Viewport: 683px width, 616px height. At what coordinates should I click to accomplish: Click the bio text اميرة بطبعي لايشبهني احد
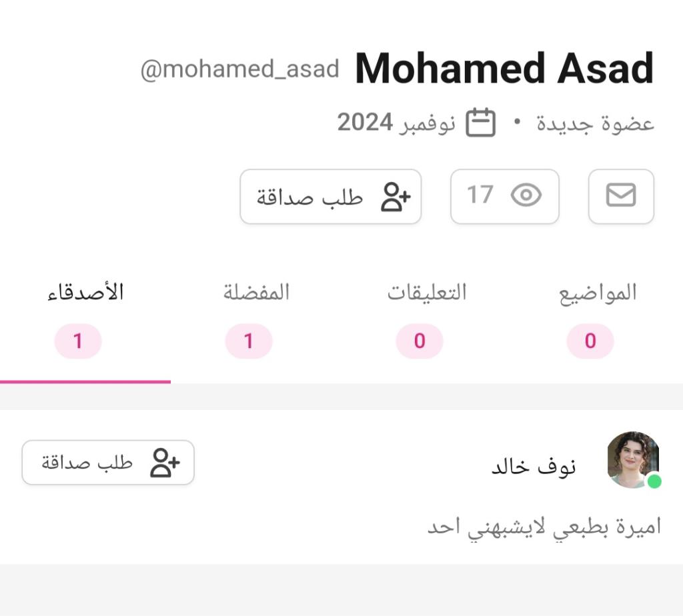[x=544, y=527]
